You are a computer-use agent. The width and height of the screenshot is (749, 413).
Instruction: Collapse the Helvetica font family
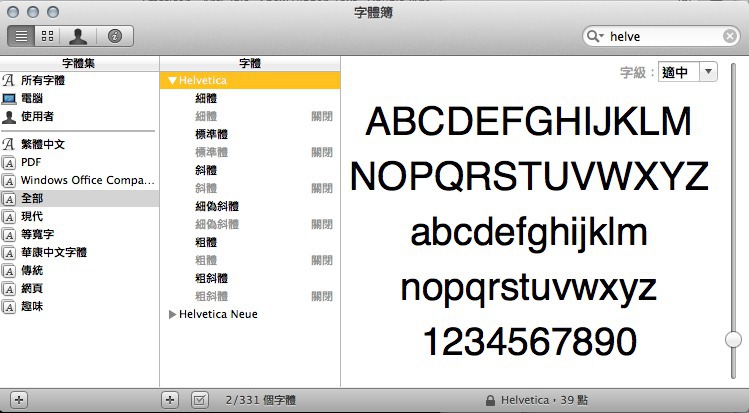pyautogui.click(x=173, y=81)
